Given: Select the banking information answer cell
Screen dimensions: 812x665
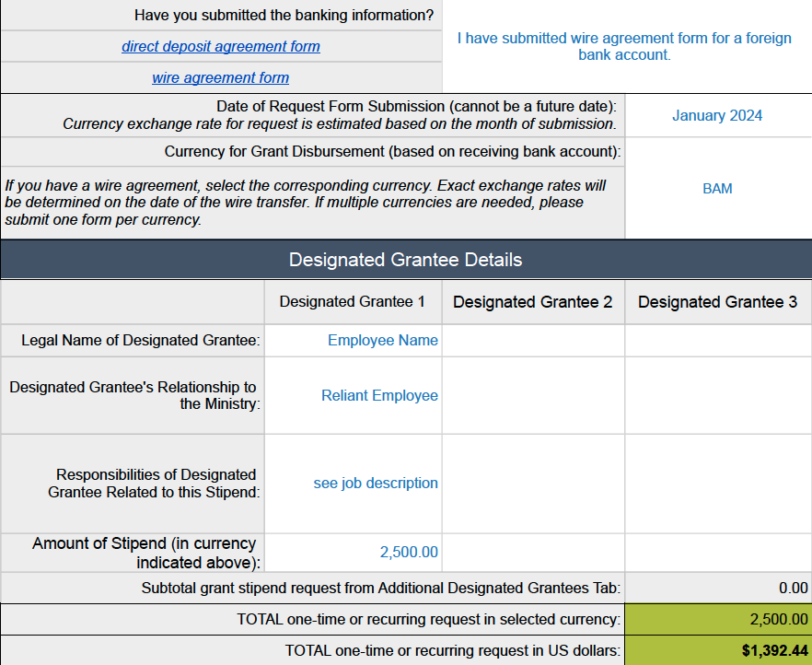Looking at the screenshot, I should tap(625, 46).
